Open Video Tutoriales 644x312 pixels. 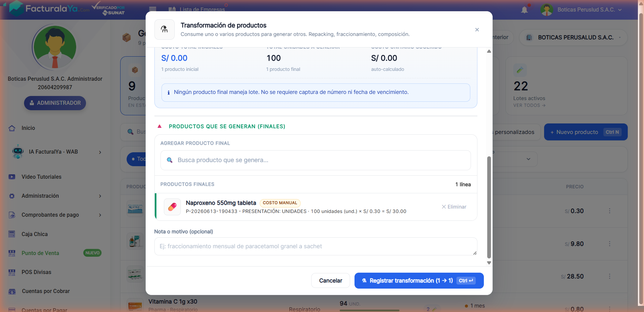[41, 177]
